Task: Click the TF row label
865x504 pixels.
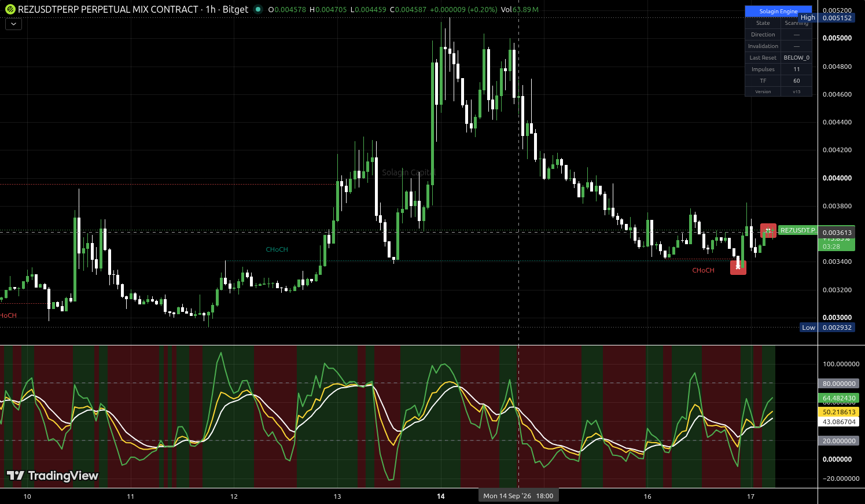Action: pyautogui.click(x=763, y=81)
